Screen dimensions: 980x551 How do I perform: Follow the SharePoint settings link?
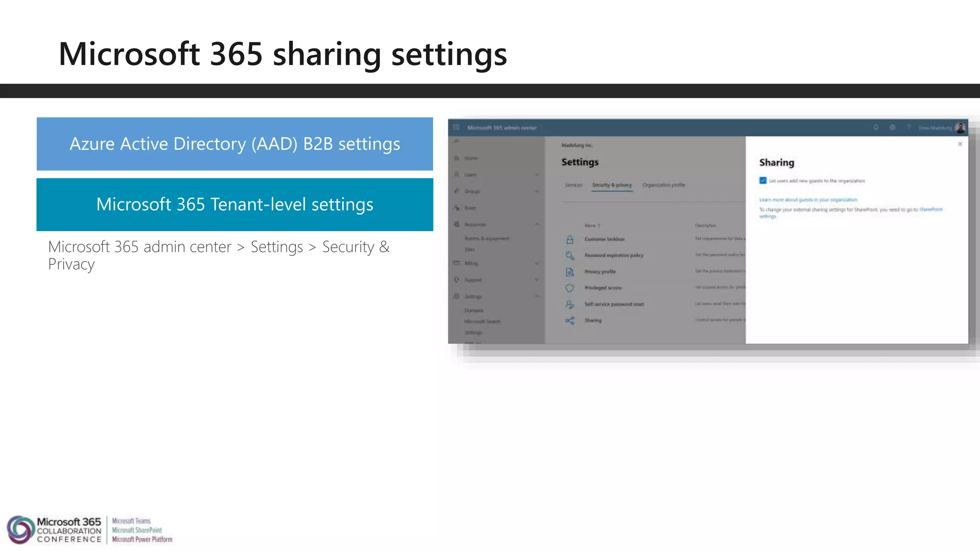[931, 209]
